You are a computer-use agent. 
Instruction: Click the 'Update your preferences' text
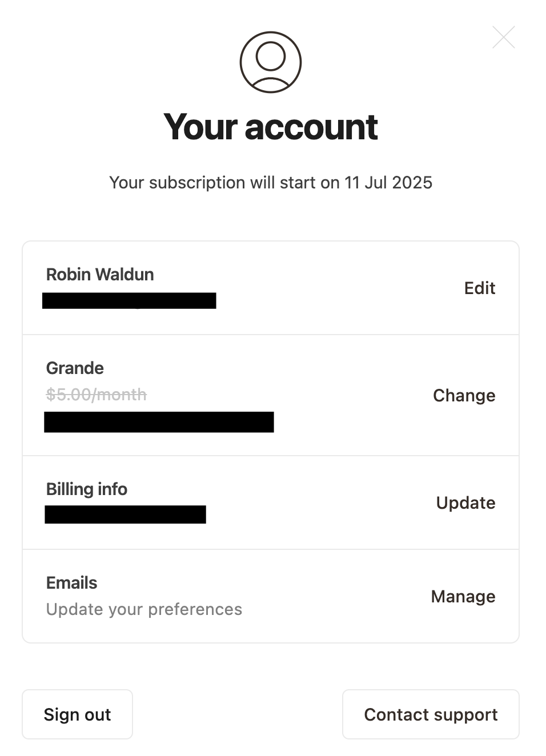click(x=144, y=609)
